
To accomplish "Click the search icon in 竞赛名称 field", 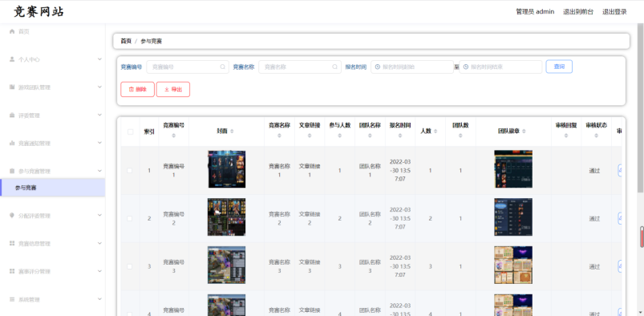I will (334, 67).
